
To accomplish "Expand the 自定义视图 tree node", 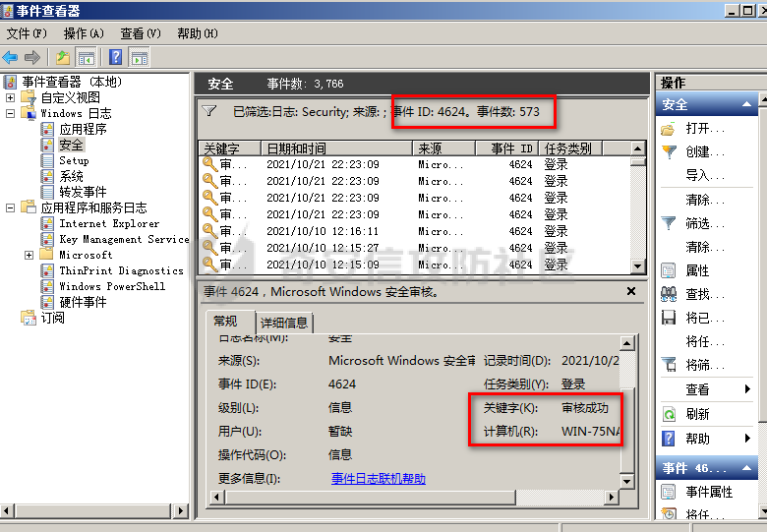I will pos(10,97).
